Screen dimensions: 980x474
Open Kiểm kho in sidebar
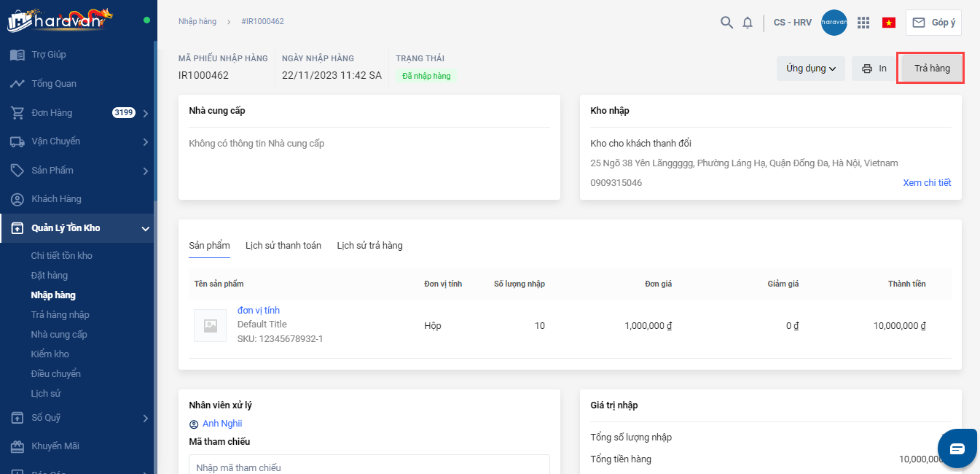point(50,354)
